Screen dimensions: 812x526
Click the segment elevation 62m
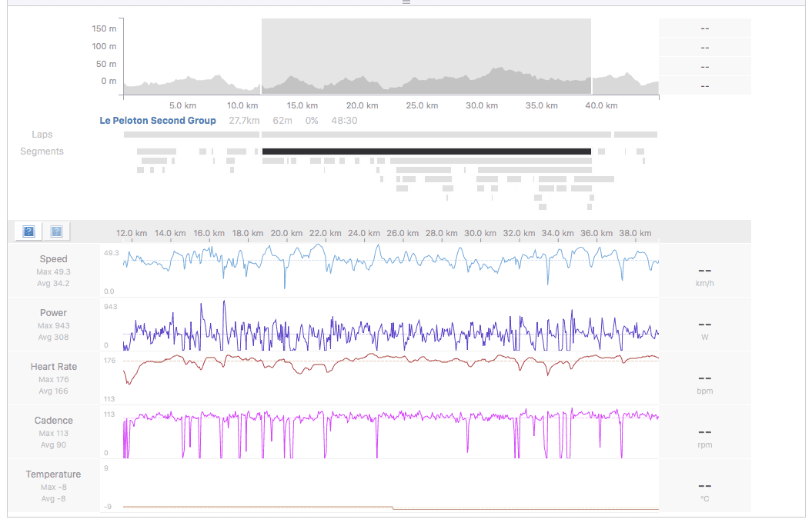point(282,121)
